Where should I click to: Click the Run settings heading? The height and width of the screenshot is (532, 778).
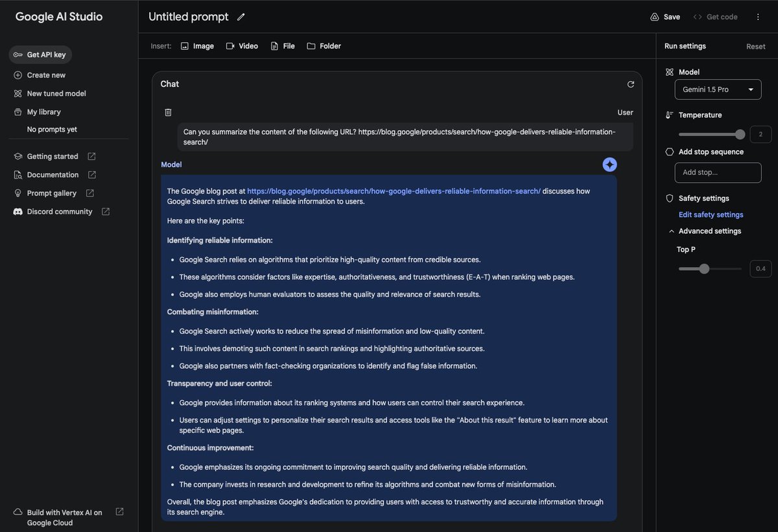[x=685, y=46]
